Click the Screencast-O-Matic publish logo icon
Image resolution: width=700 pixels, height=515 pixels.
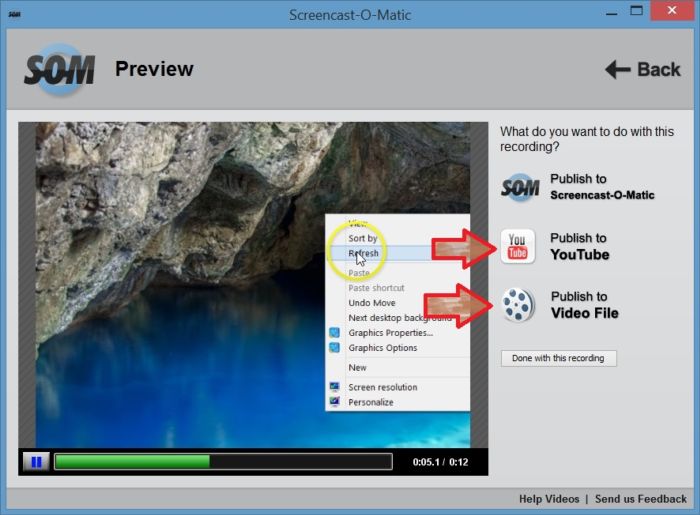click(520, 187)
